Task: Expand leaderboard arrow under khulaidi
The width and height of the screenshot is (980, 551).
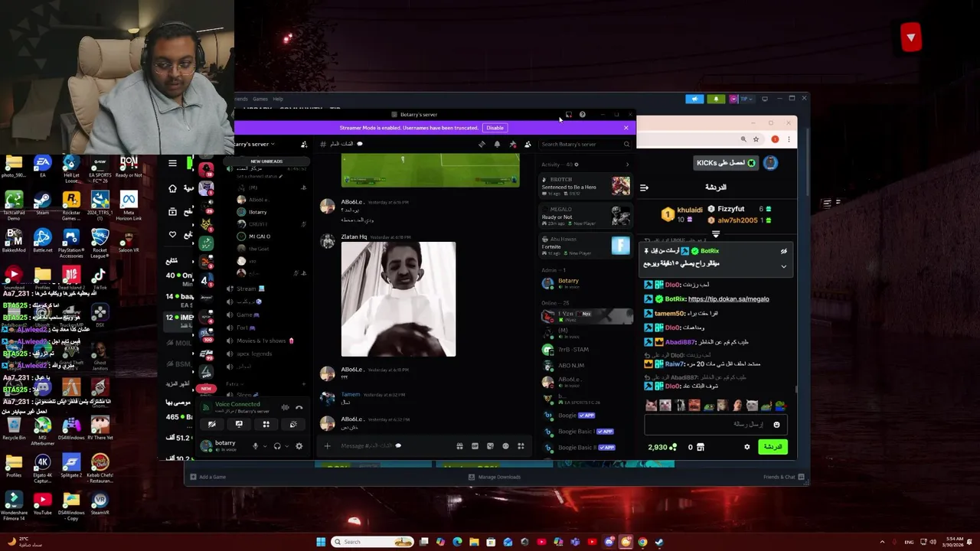Action: pyautogui.click(x=716, y=234)
